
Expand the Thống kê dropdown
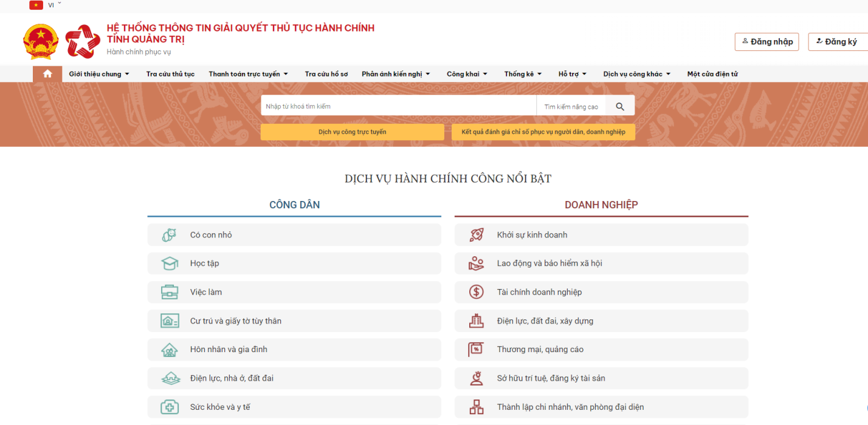tap(523, 74)
